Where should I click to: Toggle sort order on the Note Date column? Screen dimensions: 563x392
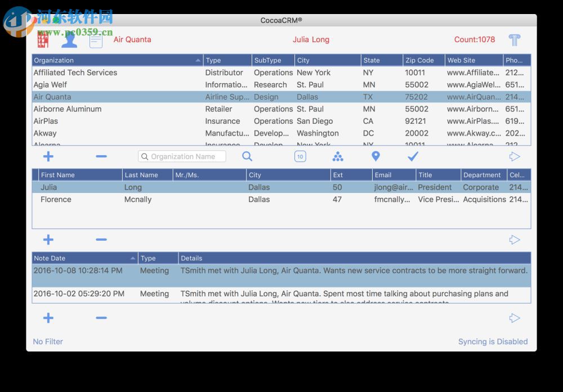coord(132,258)
